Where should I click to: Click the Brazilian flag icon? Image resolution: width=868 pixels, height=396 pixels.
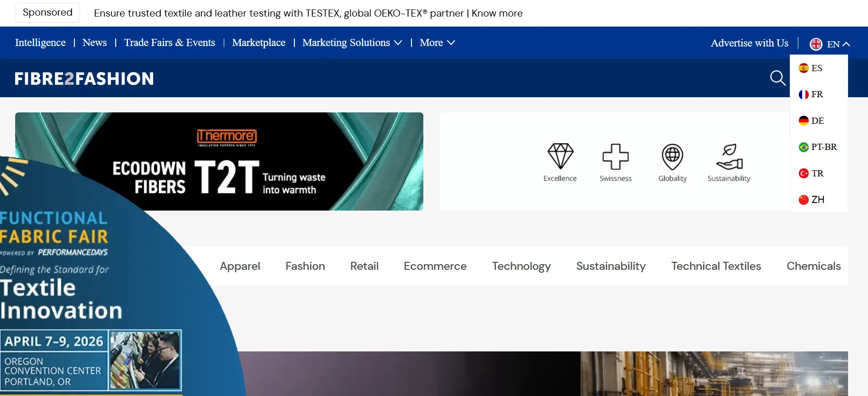click(804, 147)
